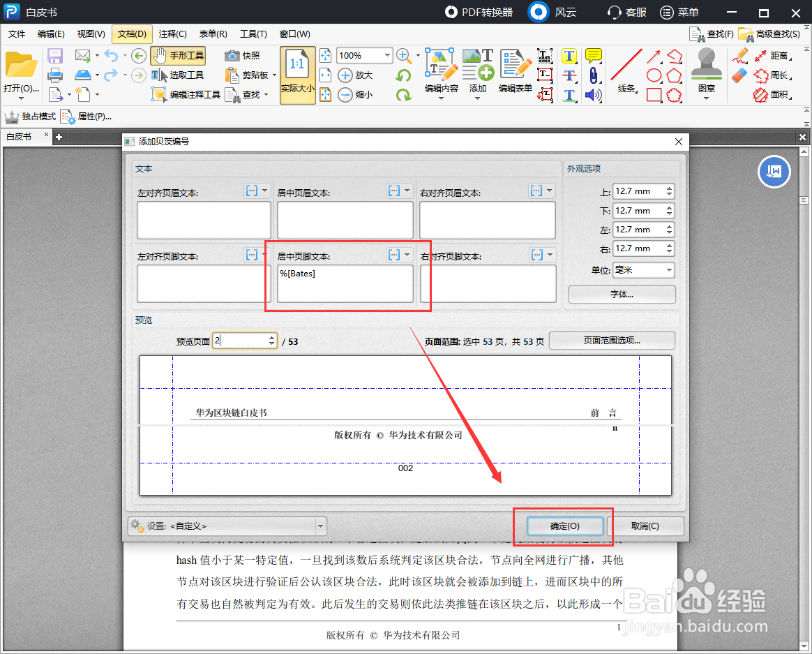Open macro dropdown for 居中页眉文本

(x=399, y=191)
